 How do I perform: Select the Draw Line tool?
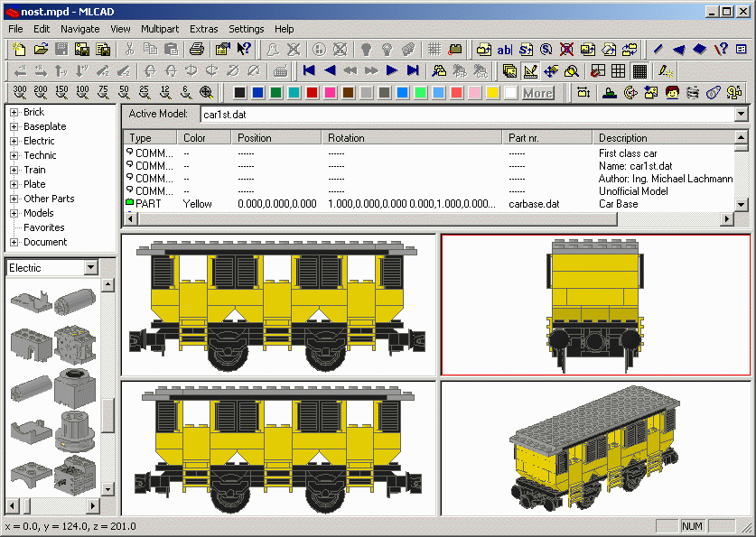658,51
